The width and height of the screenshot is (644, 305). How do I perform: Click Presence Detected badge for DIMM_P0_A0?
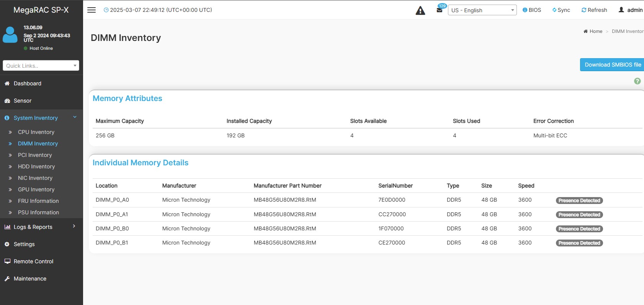(579, 201)
